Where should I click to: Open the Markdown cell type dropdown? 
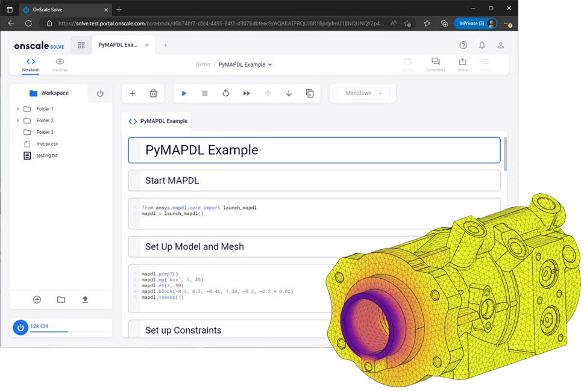[x=362, y=93]
